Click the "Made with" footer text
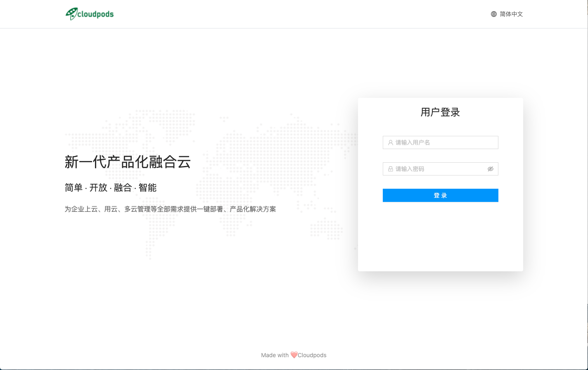 [275, 355]
